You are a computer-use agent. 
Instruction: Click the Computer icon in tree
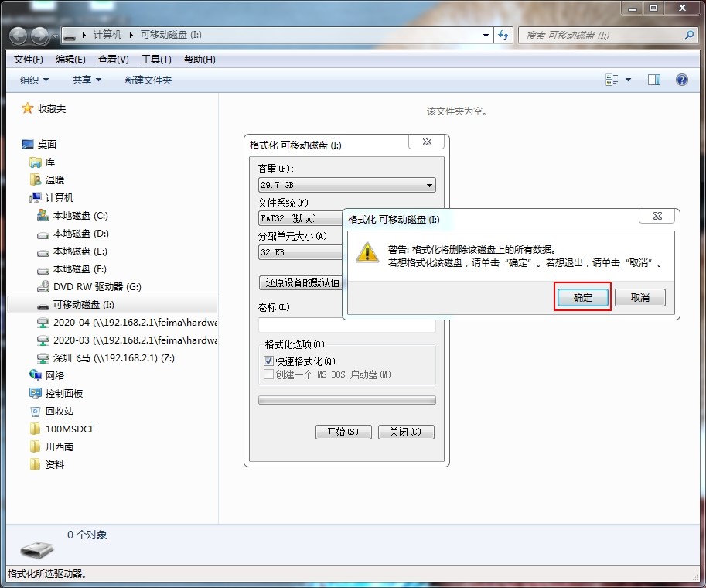click(35, 198)
